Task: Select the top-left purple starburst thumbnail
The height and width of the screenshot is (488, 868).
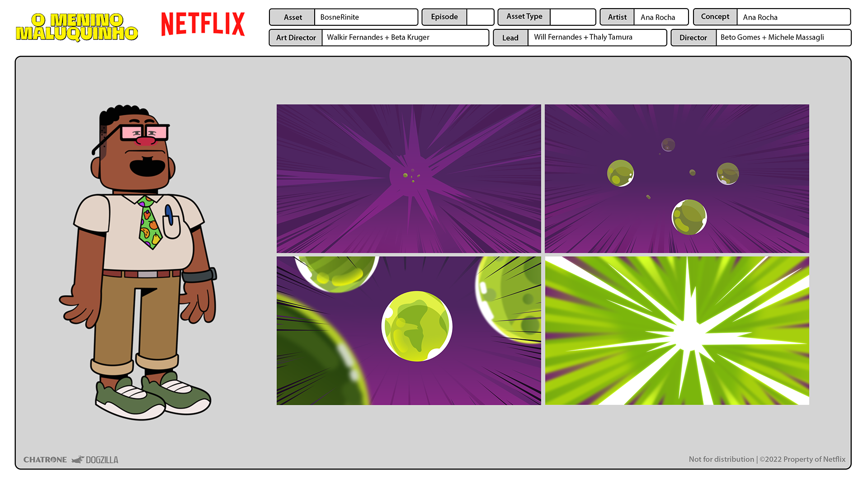Action: (408, 178)
